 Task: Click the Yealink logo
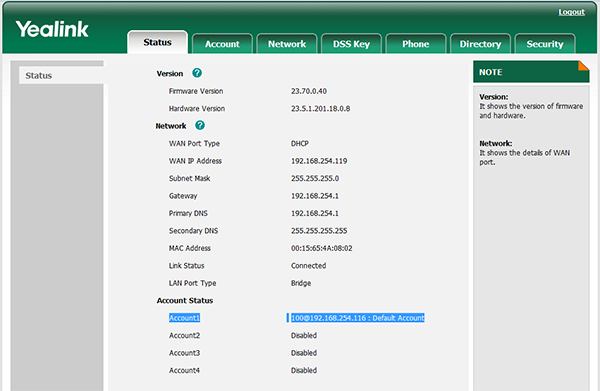[x=52, y=29]
